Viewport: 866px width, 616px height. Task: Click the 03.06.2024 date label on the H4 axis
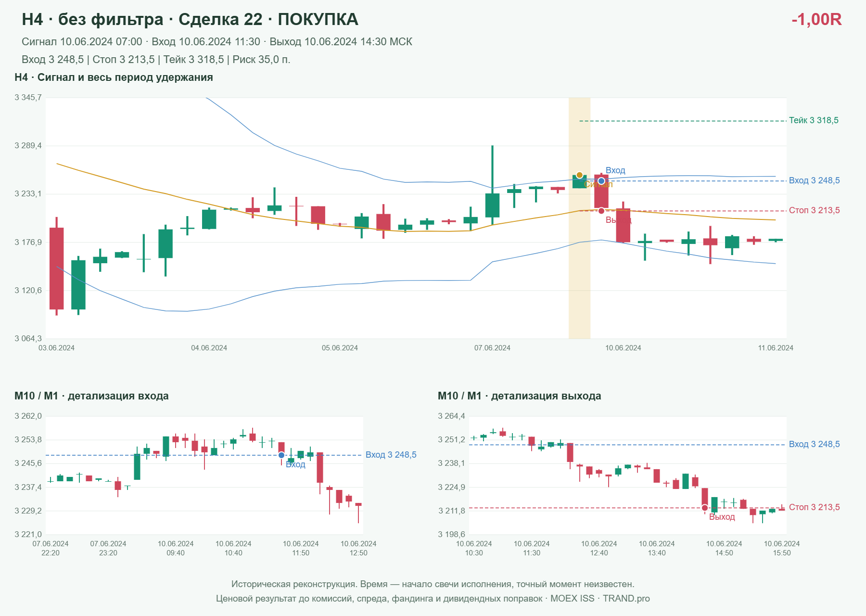point(56,348)
